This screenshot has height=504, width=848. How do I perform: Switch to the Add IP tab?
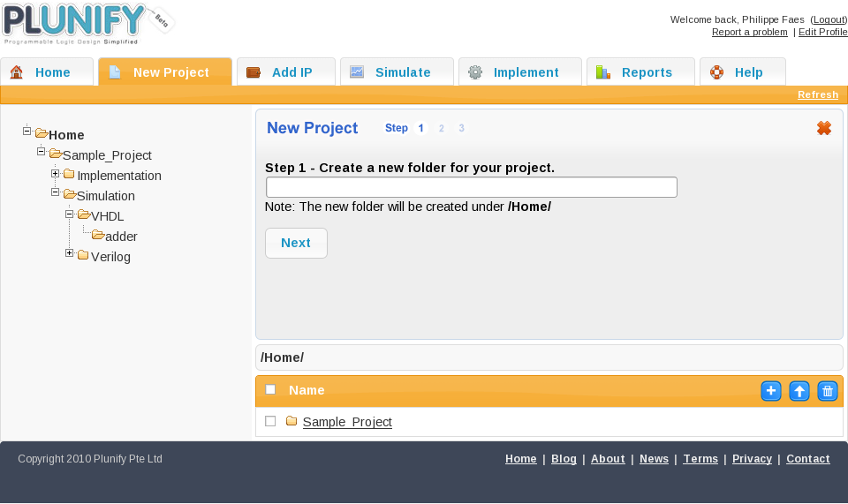tap(286, 71)
